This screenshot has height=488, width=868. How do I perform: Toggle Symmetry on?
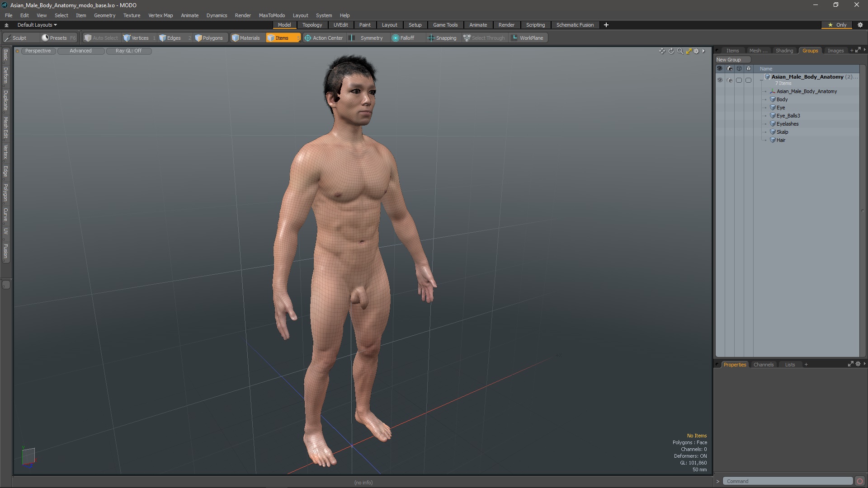tap(367, 38)
